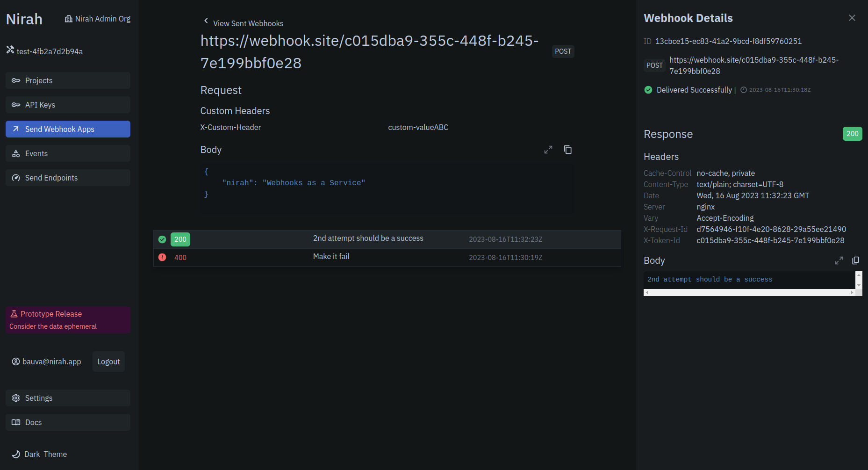Viewport: 868px width, 470px height.
Task: Click the green check icon beside Delivered Successfully
Action: [648, 89]
